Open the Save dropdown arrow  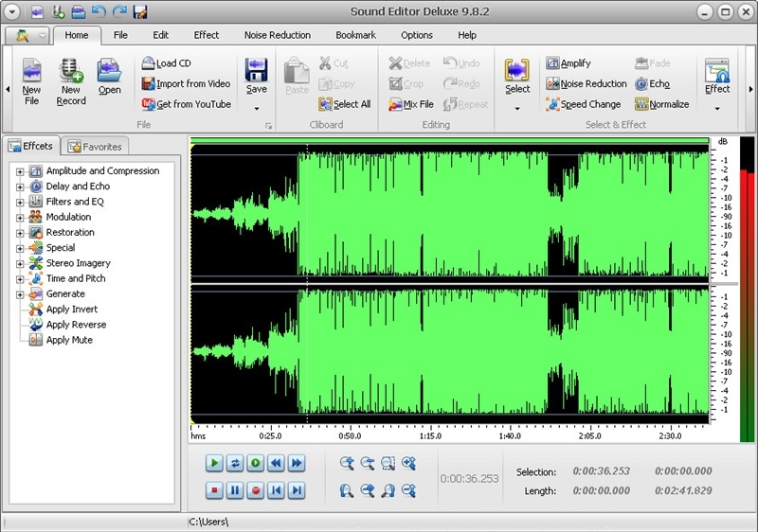(256, 109)
